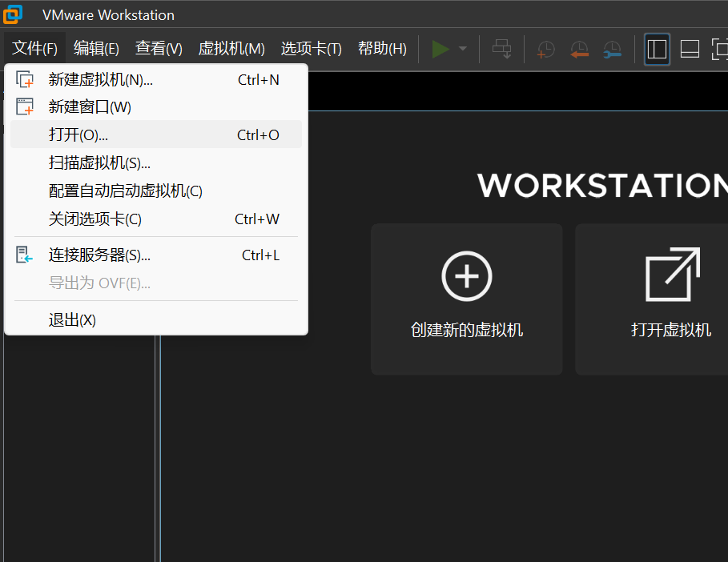
Task: Enter full screen mode from toolbar
Action: pyautogui.click(x=718, y=49)
